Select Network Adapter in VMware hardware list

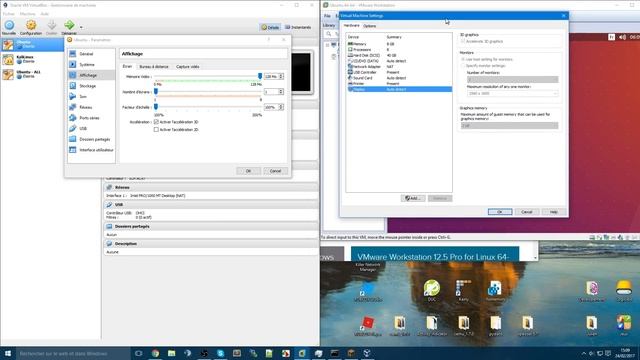point(399,67)
